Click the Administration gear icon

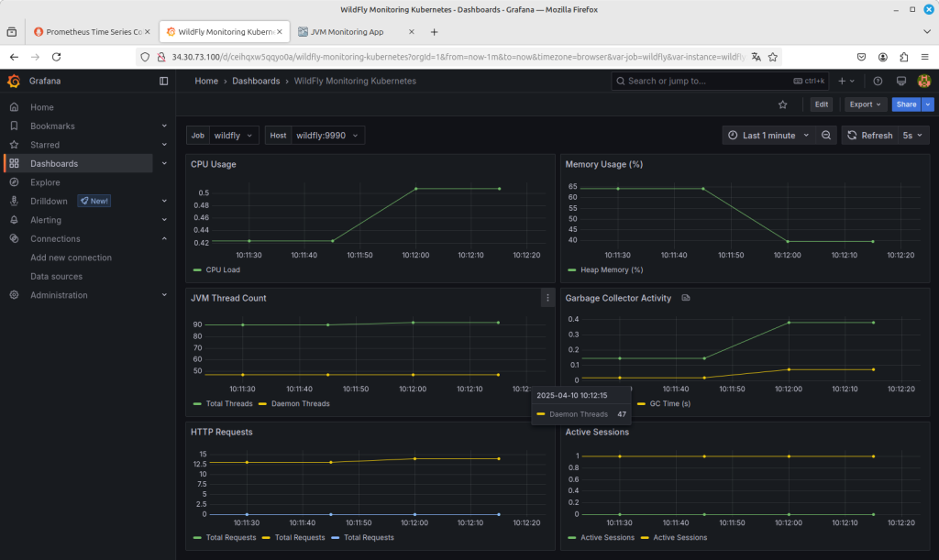tap(14, 295)
